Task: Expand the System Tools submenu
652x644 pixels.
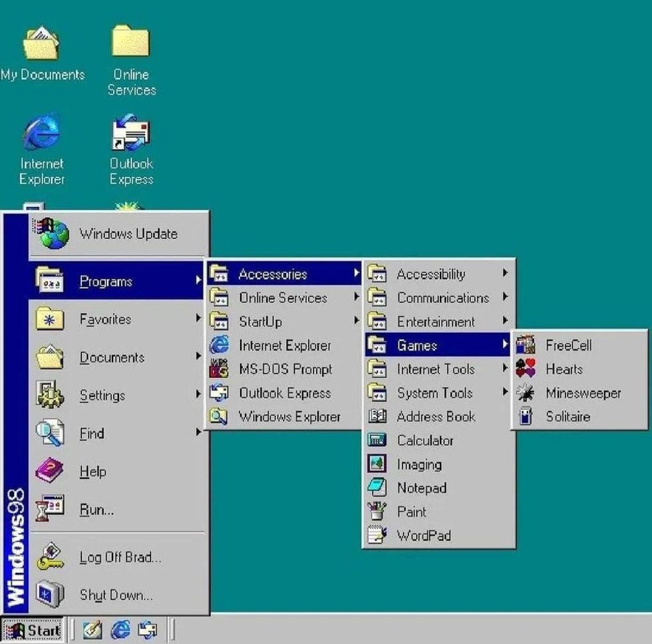Action: (434, 393)
